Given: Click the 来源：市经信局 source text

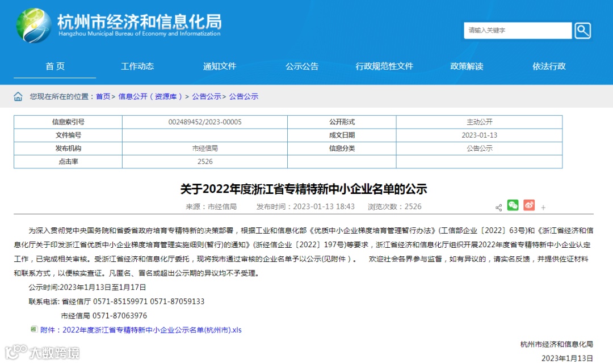Looking at the screenshot, I should 211,206.
